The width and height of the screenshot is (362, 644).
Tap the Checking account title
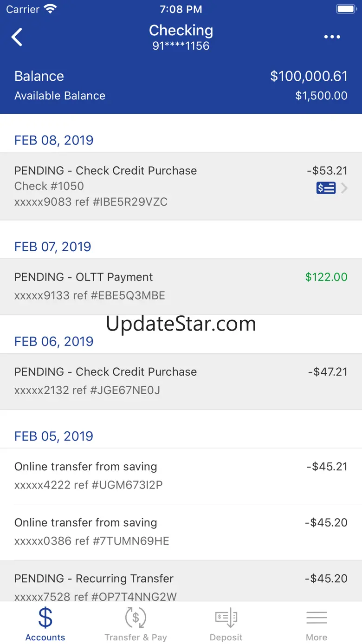click(x=181, y=31)
